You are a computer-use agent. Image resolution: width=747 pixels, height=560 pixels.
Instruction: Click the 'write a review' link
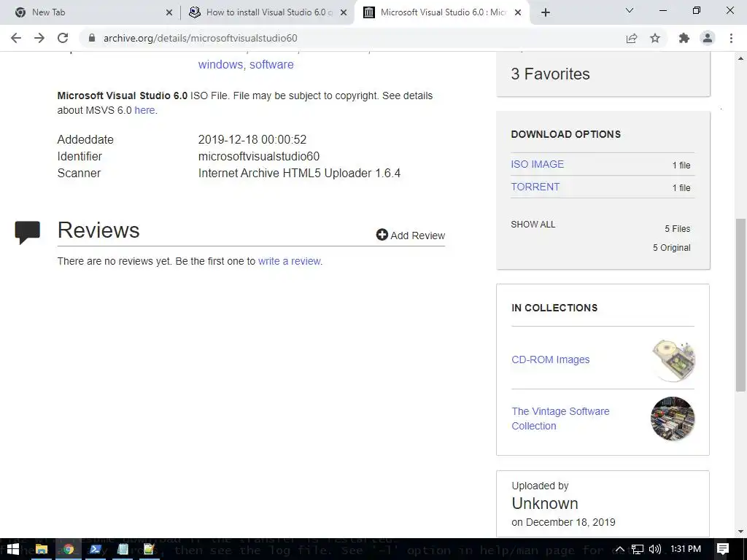[x=289, y=261]
